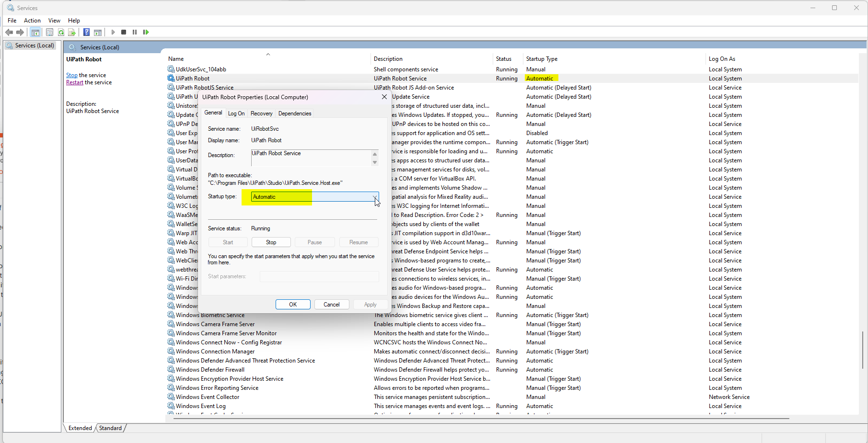Open Help using the blue question-mark icon
Image resolution: width=868 pixels, height=443 pixels.
click(x=86, y=32)
